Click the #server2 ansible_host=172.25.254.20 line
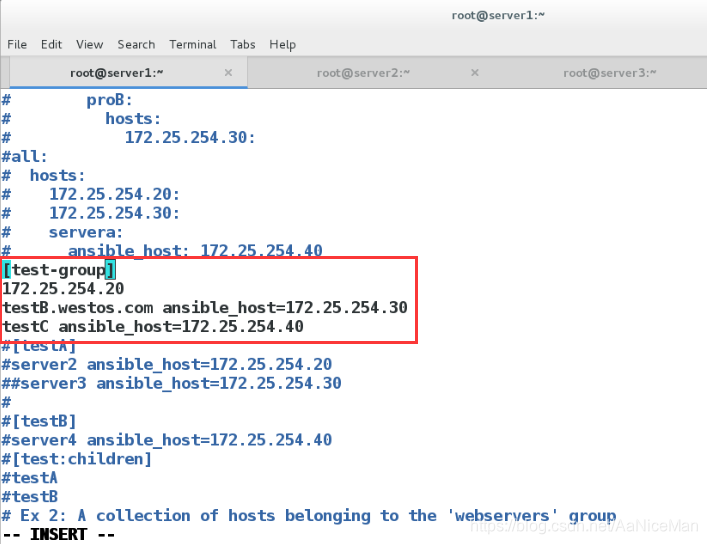Viewport: 707px width, 544px height. coord(167,364)
